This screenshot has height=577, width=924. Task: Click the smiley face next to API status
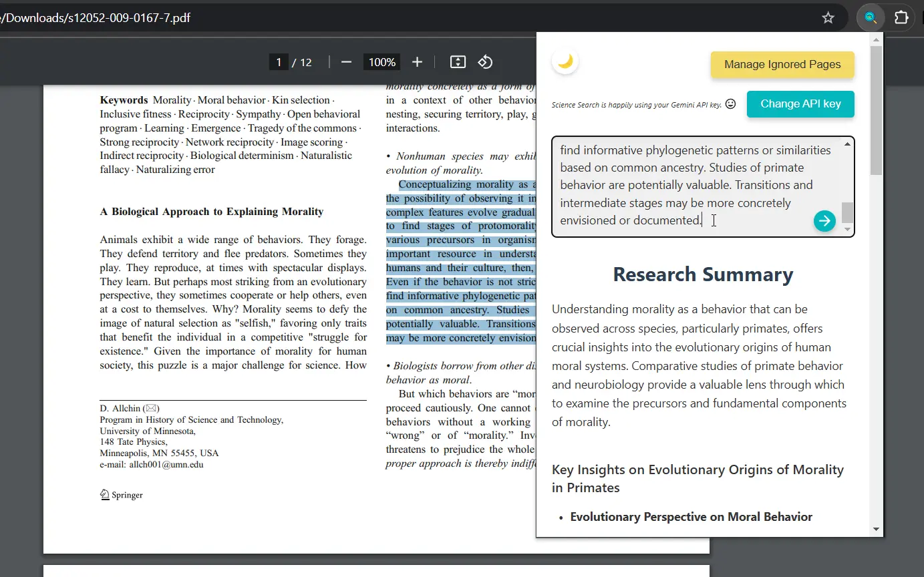730,104
